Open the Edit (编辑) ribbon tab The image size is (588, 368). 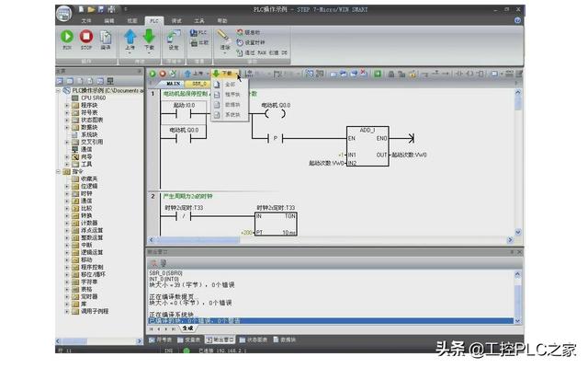pos(109,21)
